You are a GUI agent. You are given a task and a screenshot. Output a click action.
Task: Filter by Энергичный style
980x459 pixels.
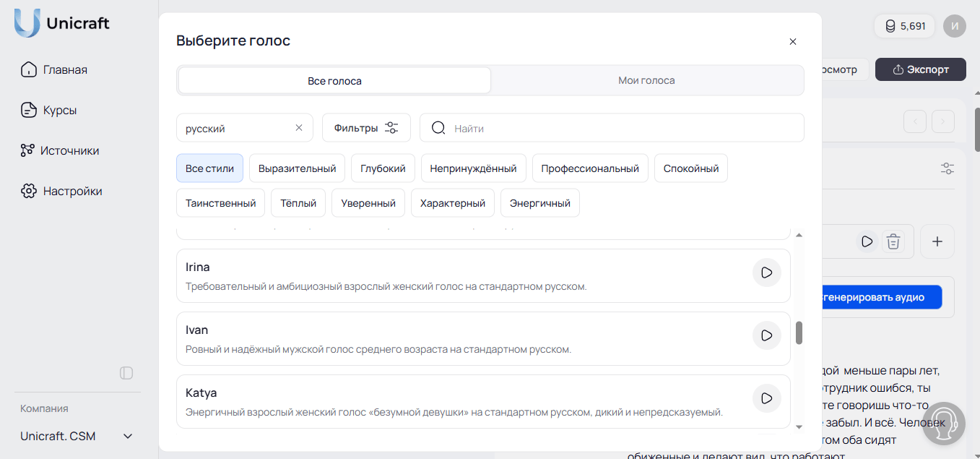tap(540, 203)
